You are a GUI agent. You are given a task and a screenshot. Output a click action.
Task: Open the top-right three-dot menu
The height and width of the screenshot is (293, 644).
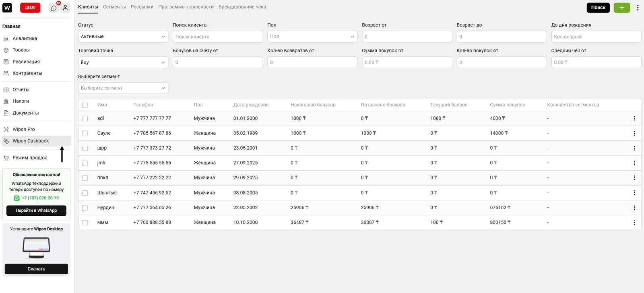pyautogui.click(x=638, y=8)
